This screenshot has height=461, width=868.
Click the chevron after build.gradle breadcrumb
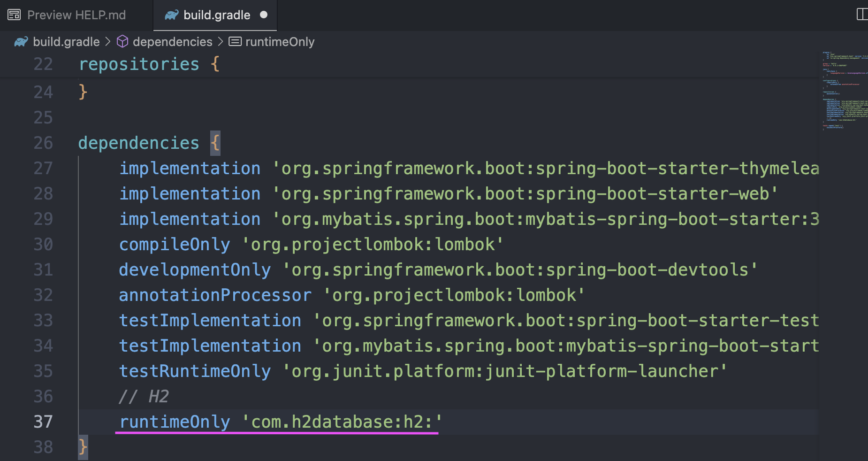(108, 42)
